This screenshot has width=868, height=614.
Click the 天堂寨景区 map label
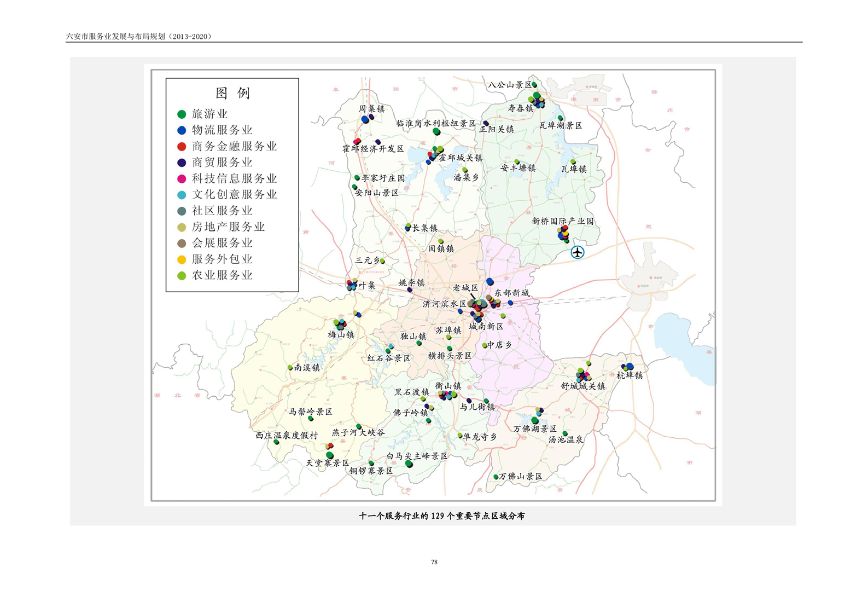[x=327, y=463]
